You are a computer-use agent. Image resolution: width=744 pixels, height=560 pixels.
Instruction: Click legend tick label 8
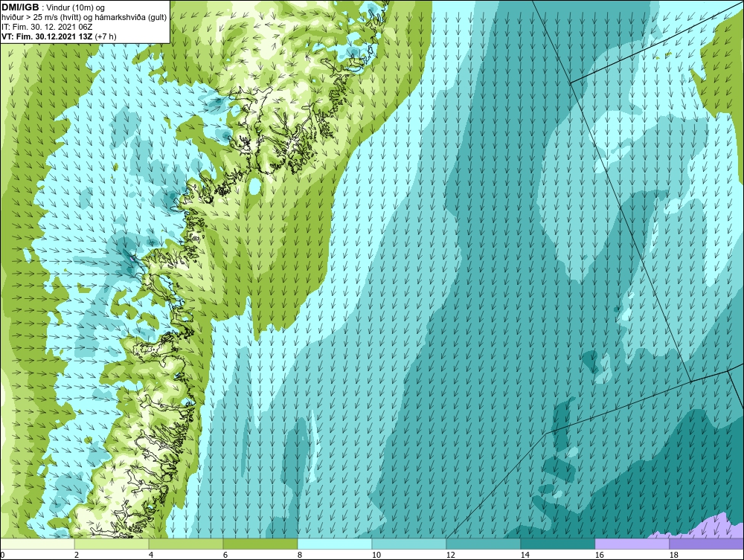(300, 555)
